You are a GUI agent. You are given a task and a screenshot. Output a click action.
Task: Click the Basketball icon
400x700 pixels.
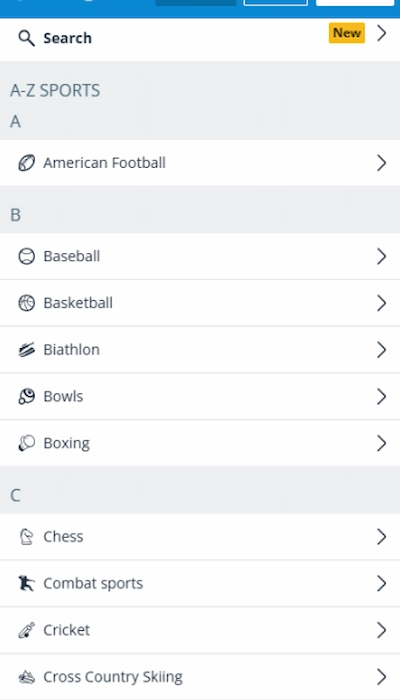pos(26,303)
